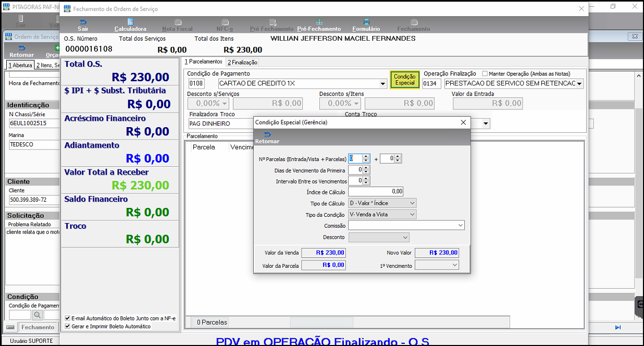The image size is (644, 346).
Task: Click the Cliente field 500.399.389-72
Action: (x=34, y=200)
